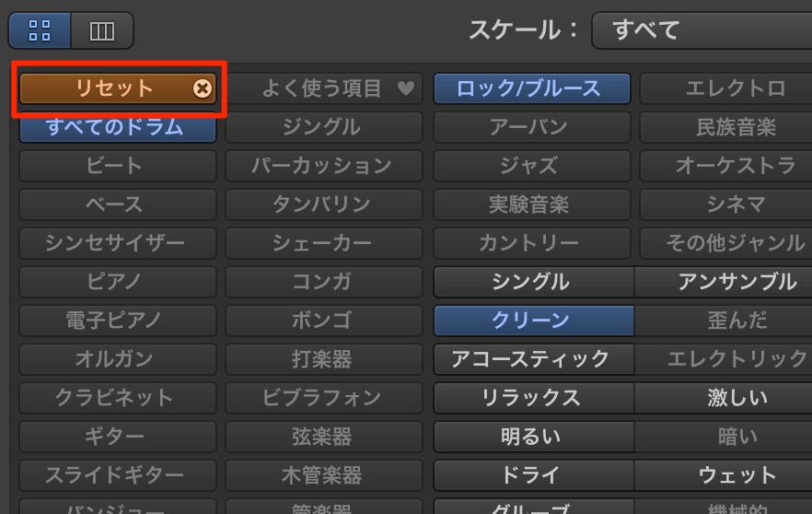Choose the その他ジャンル genre

pos(726,243)
